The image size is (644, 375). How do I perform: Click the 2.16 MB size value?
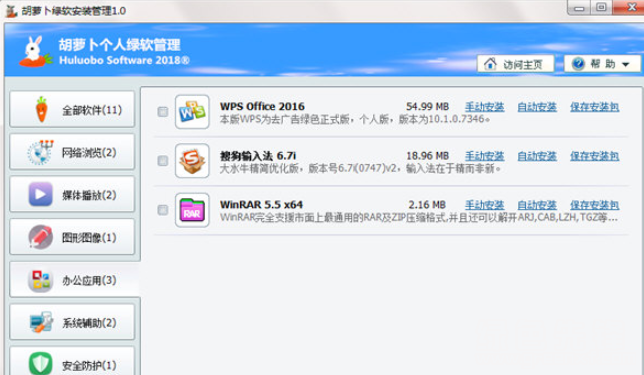coord(427,205)
